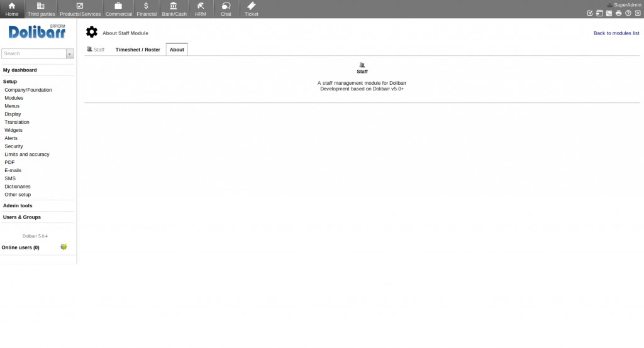644x348 pixels.
Task: Open the Setup section heading
Action: 10,82
